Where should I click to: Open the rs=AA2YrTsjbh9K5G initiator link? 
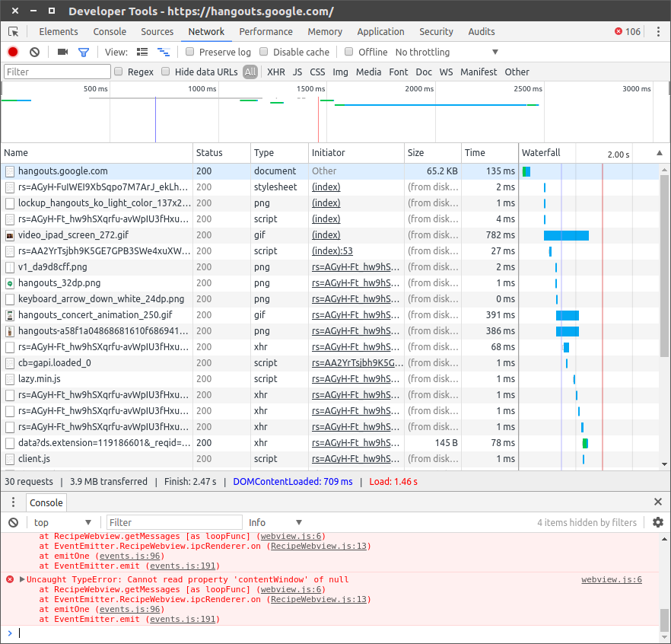(358, 363)
